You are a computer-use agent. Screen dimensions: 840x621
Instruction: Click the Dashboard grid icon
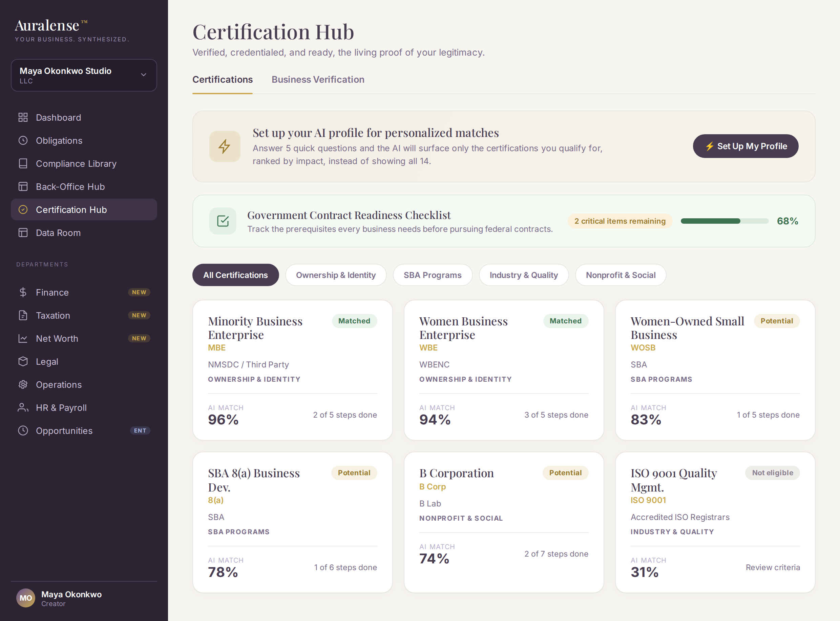pyautogui.click(x=23, y=117)
